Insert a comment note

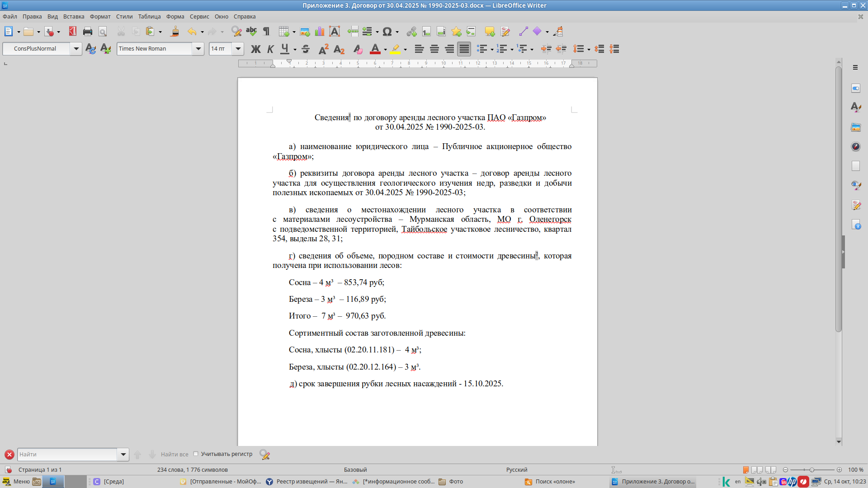pos(490,32)
